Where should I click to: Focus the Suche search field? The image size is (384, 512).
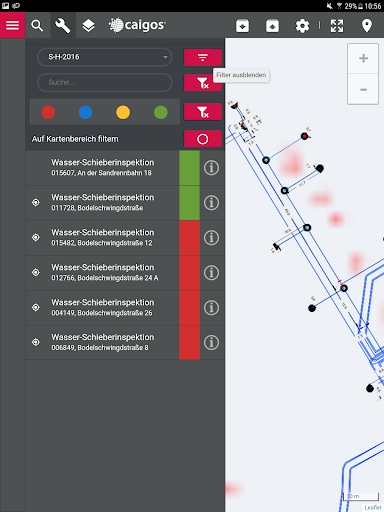(x=105, y=82)
